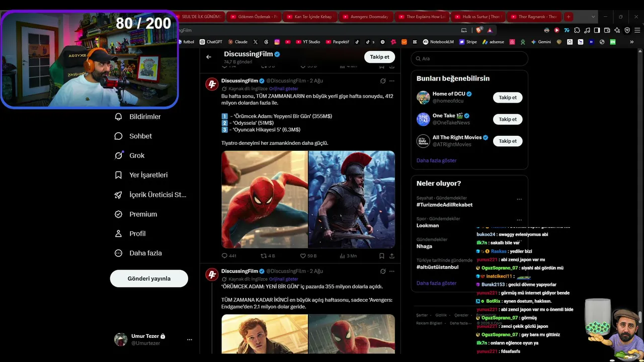
Task: Expand Daha fazla footer links
Action: click(460, 323)
